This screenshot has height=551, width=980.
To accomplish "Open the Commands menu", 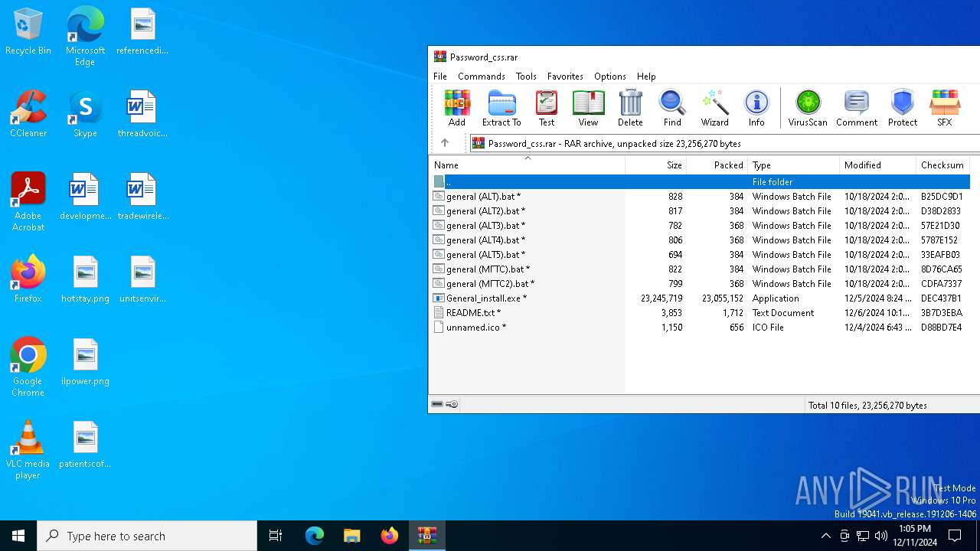I will [482, 77].
